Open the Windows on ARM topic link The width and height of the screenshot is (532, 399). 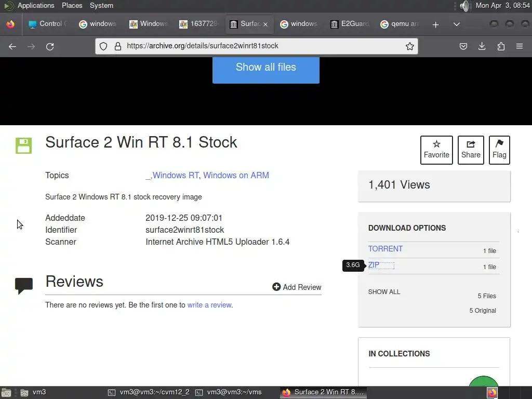point(236,175)
